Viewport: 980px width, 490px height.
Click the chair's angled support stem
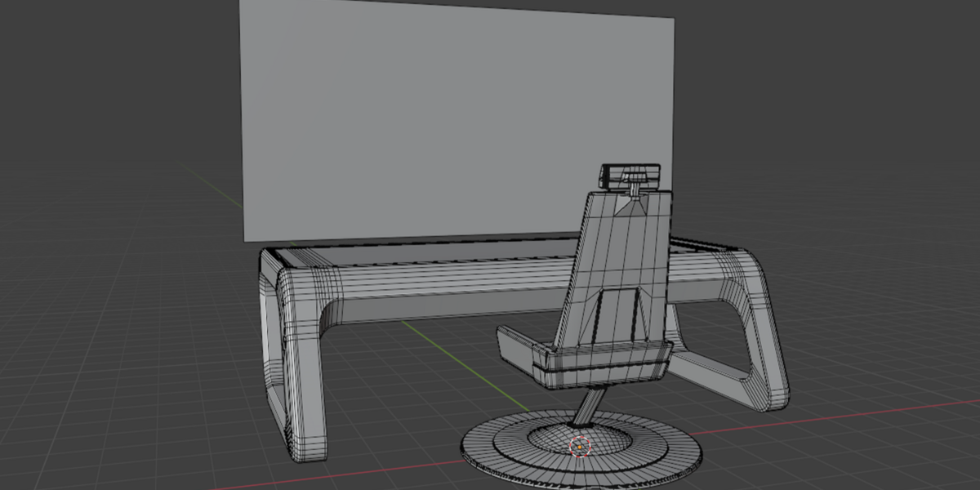click(590, 406)
